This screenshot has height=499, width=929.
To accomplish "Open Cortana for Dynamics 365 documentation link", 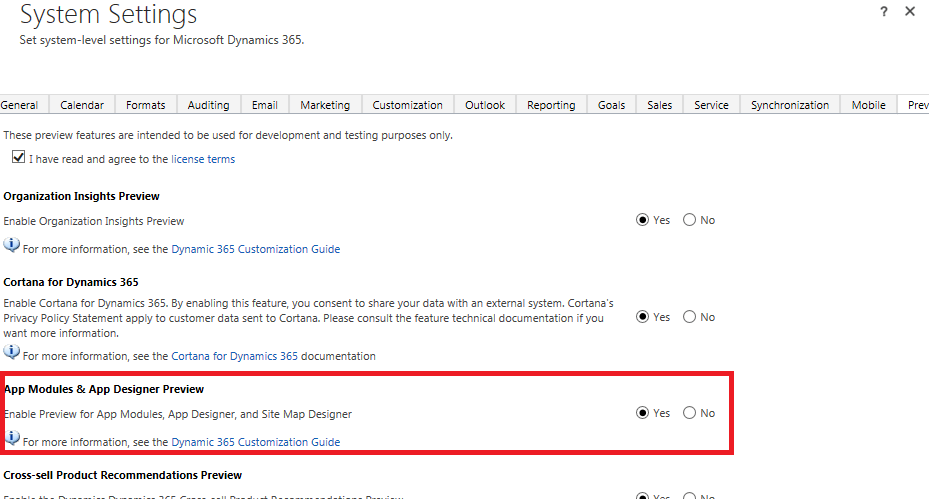I will (235, 356).
